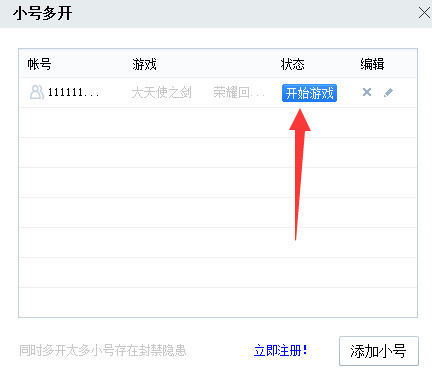
Task: Click the blue 开始游戏 button
Action: click(x=309, y=93)
